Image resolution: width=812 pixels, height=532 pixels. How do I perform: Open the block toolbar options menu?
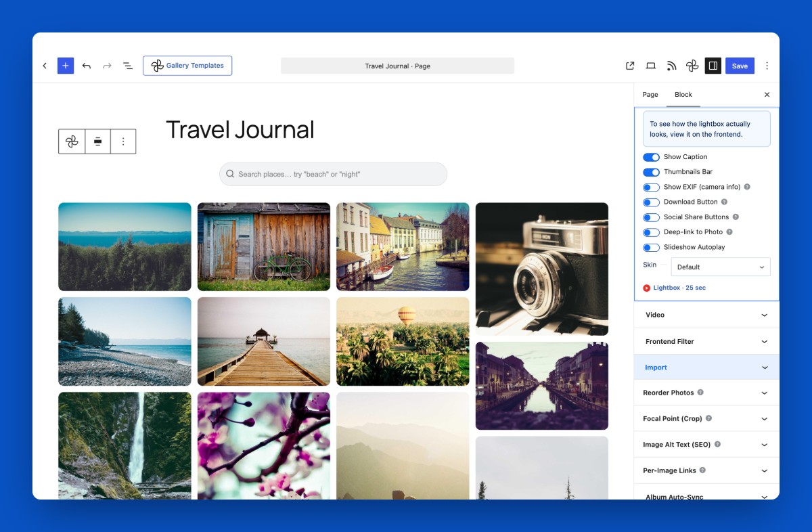coord(123,141)
